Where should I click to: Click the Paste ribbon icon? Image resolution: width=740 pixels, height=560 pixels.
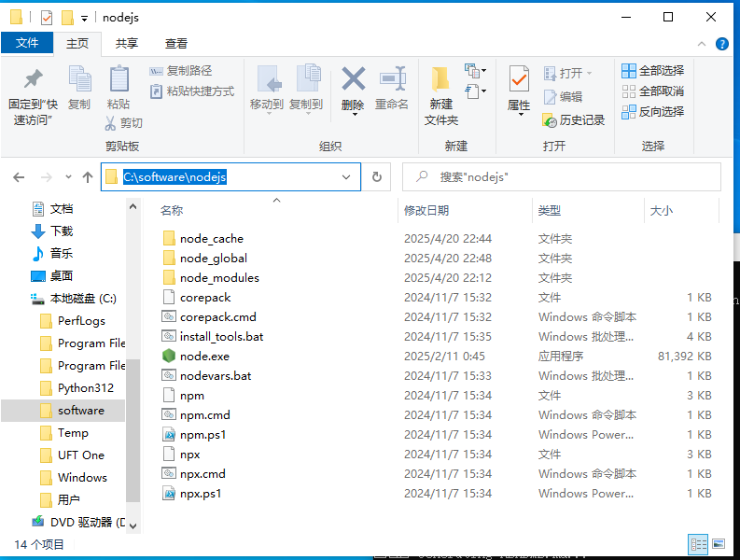[x=119, y=78]
